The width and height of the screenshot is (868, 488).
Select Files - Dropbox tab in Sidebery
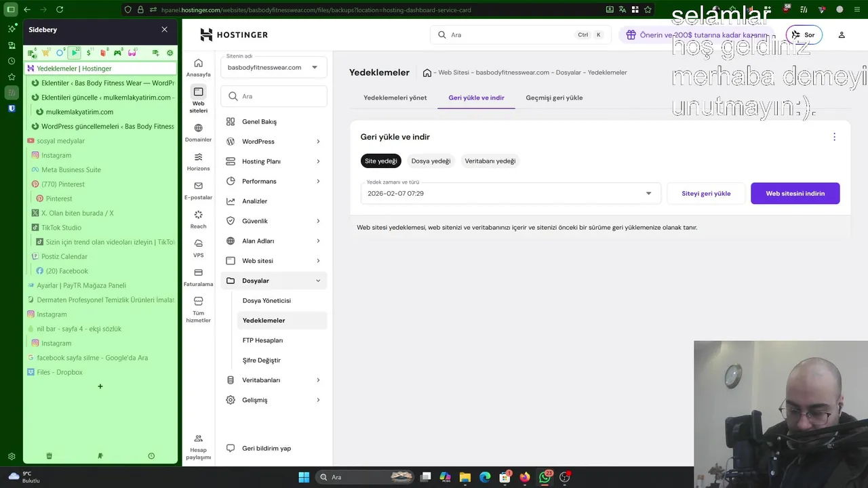[x=100, y=372]
